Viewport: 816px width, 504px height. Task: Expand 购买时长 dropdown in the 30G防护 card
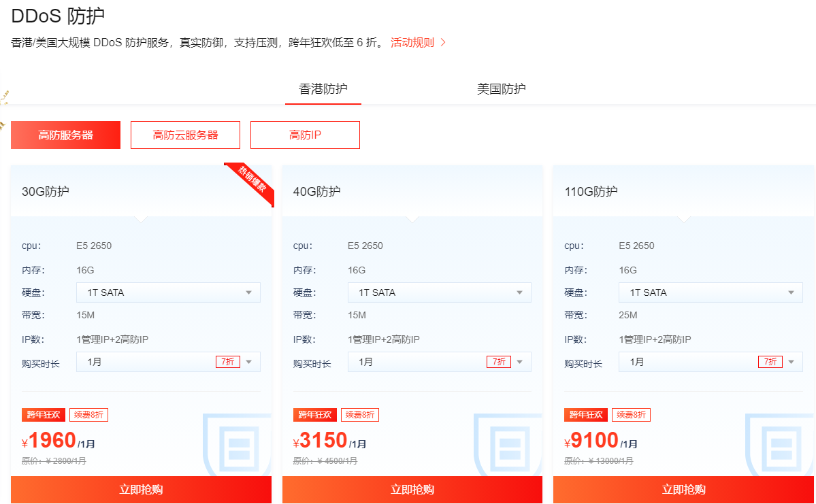click(x=168, y=362)
